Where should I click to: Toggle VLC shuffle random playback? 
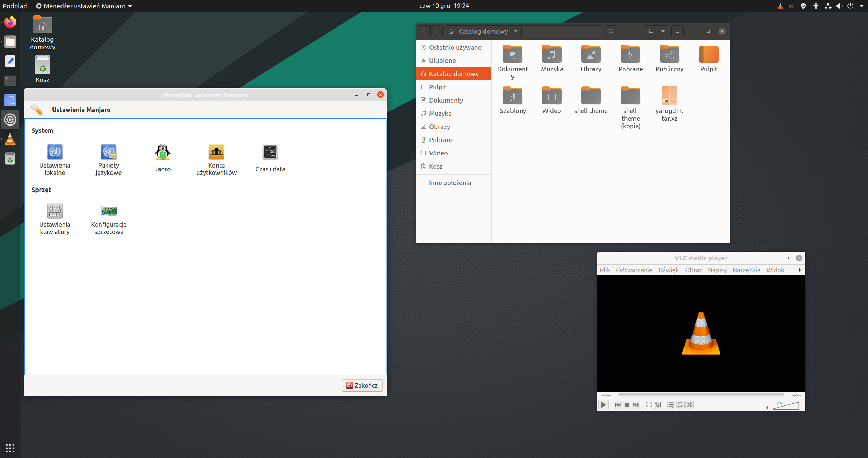pyautogui.click(x=689, y=405)
